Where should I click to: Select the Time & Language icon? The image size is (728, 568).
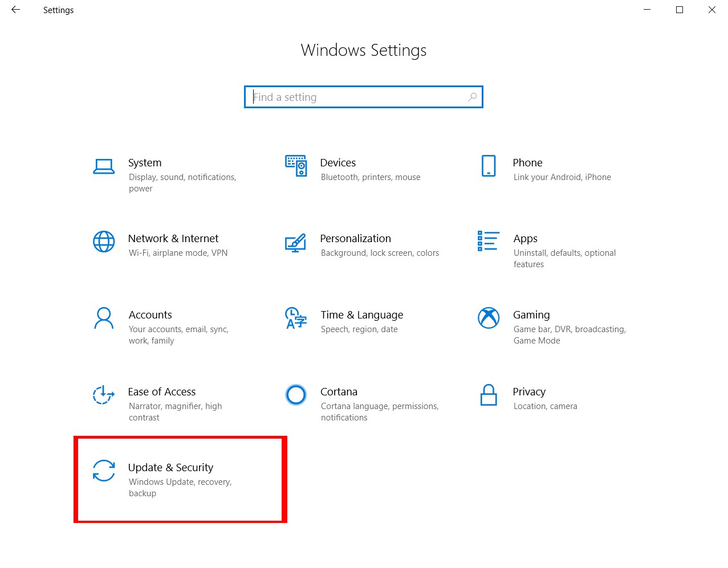pos(296,318)
